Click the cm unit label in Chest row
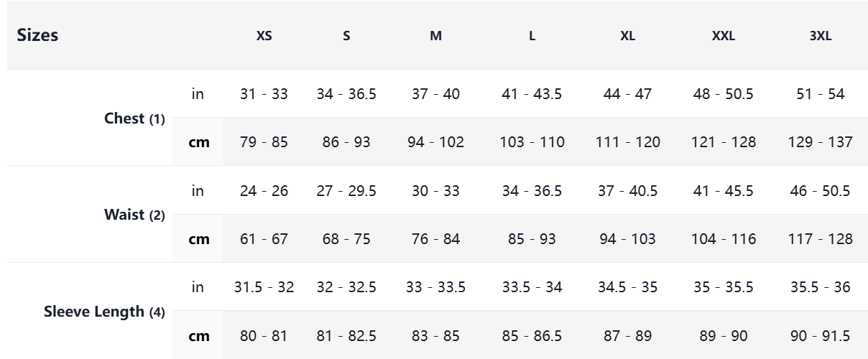Image resolution: width=868 pixels, height=359 pixels. click(199, 142)
